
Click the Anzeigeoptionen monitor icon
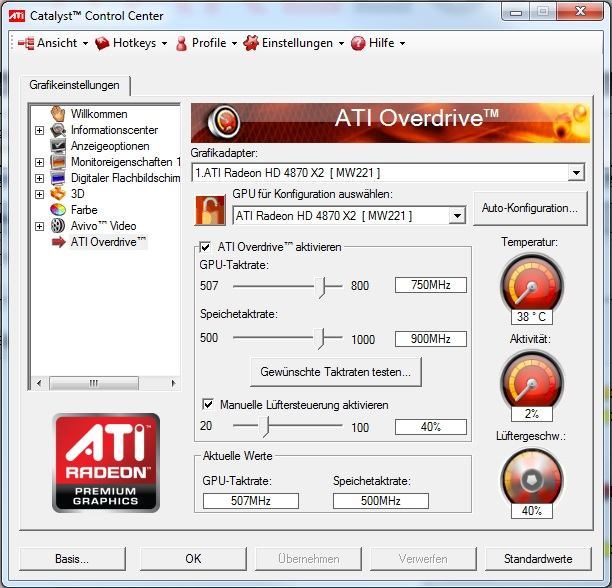[x=58, y=146]
